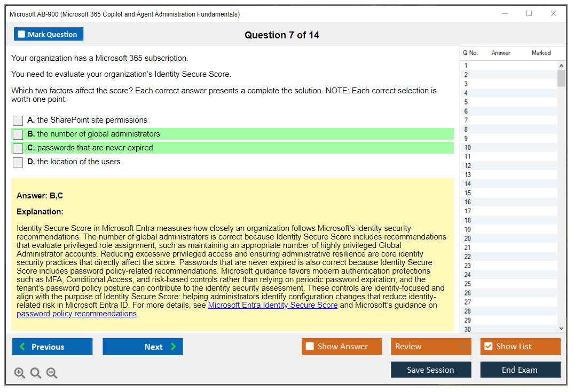The width and height of the screenshot is (574, 392).
Task: Click the zoom out magnifier icon
Action: [52, 373]
